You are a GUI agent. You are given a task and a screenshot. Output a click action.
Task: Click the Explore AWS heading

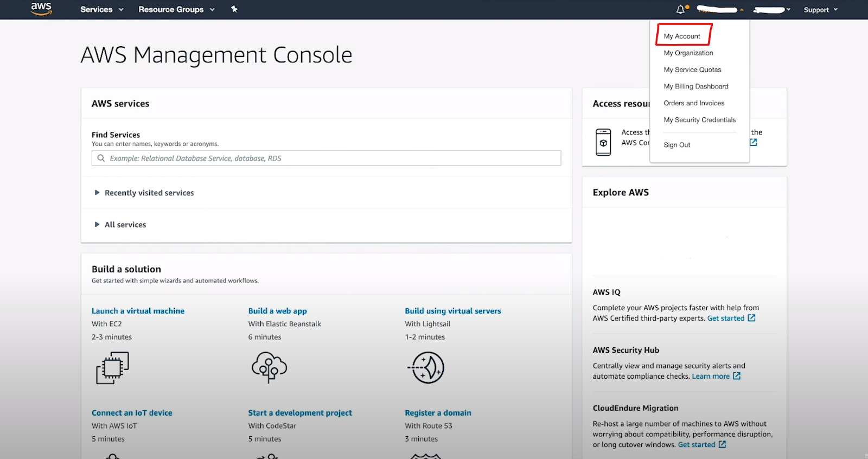[621, 193]
